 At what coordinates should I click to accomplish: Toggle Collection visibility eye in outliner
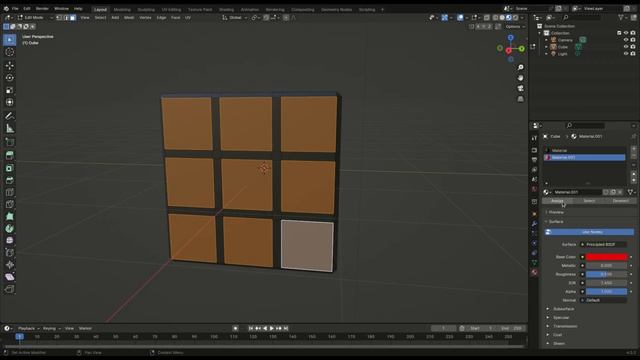pos(626,33)
